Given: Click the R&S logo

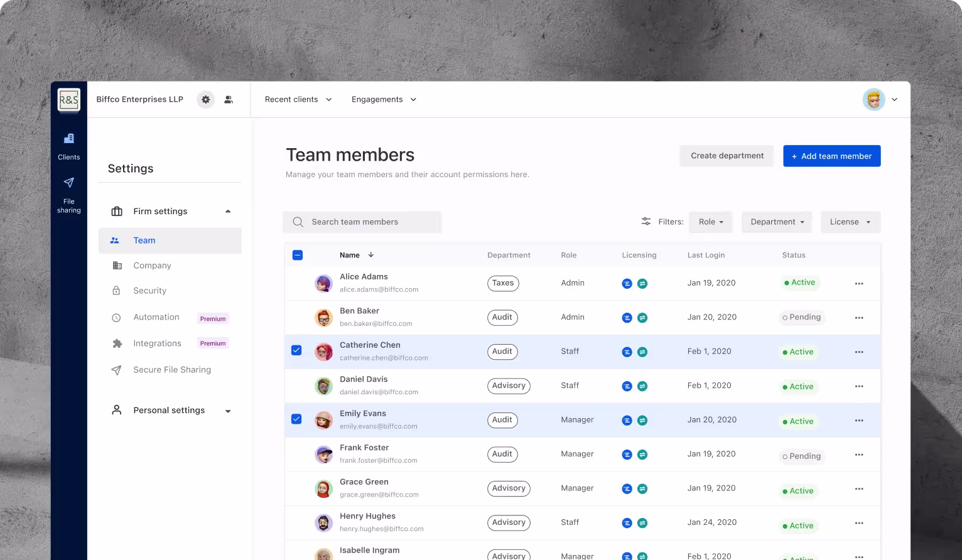Looking at the screenshot, I should [x=69, y=100].
